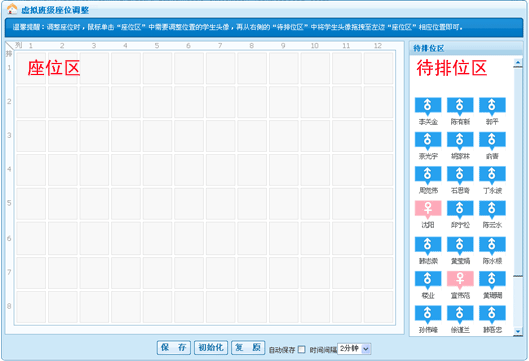Select student avatar 张光宇
Image resolution: width=529 pixels, height=361 pixels.
point(428,140)
